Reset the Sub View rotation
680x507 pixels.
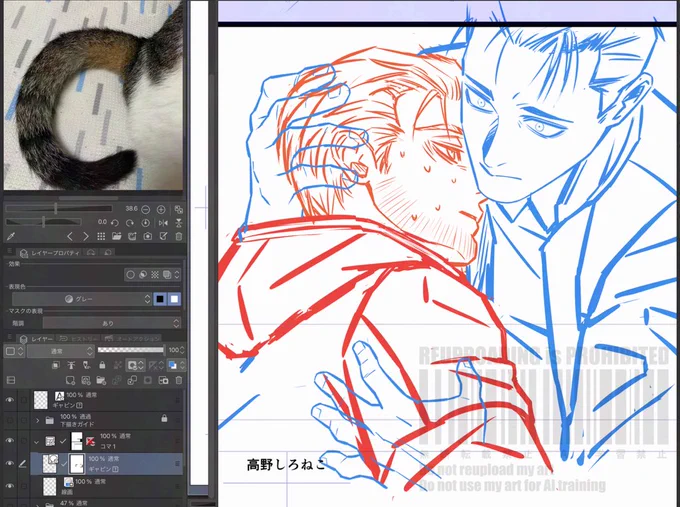point(146,223)
